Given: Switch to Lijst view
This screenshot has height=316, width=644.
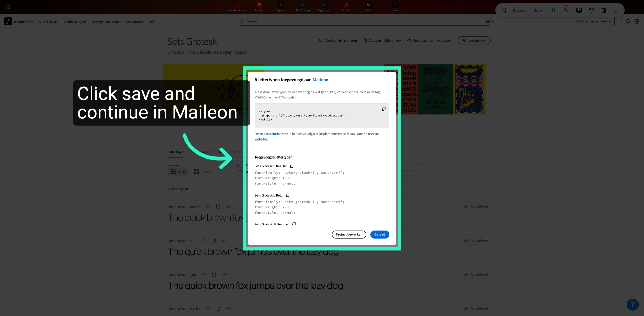Looking at the screenshot, I should [178, 172].
